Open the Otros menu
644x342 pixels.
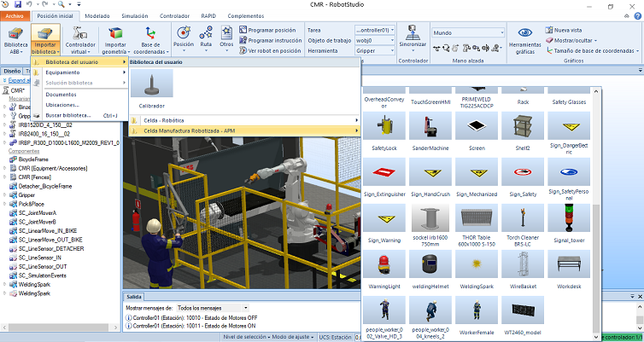coord(226,39)
